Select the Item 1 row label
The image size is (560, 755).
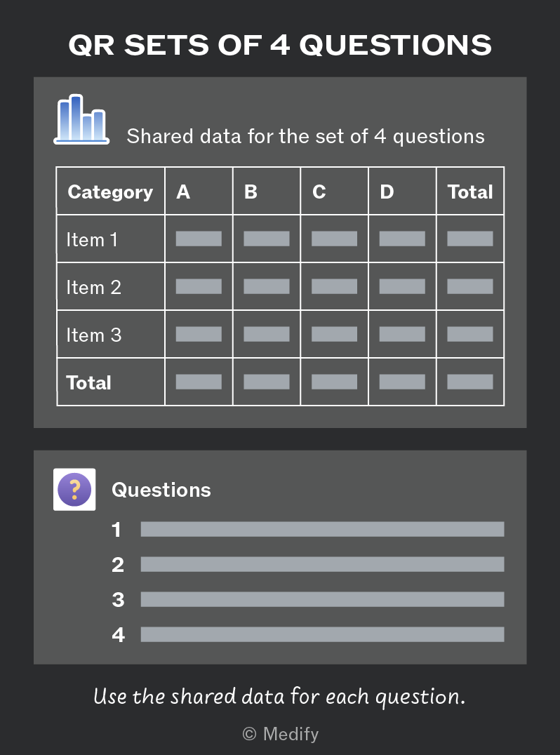click(92, 239)
